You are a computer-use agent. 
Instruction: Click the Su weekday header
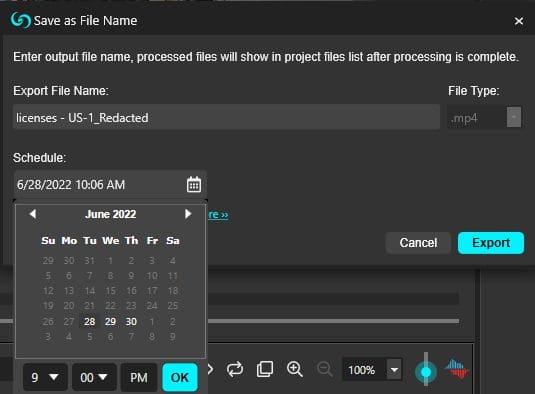(x=48, y=240)
